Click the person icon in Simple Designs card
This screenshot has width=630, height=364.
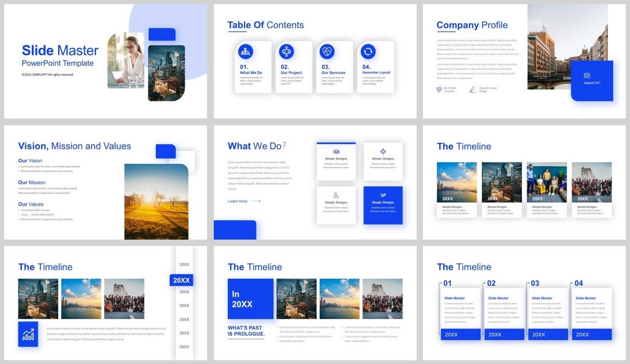[336, 195]
